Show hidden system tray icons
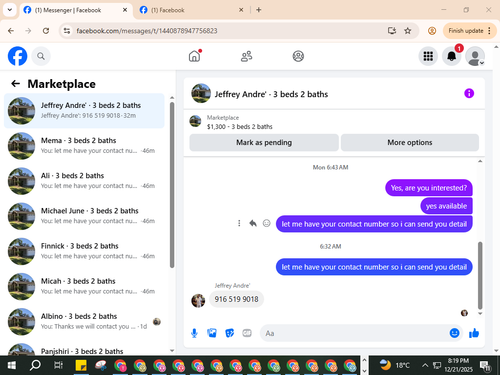The image size is (500, 375). (x=425, y=365)
